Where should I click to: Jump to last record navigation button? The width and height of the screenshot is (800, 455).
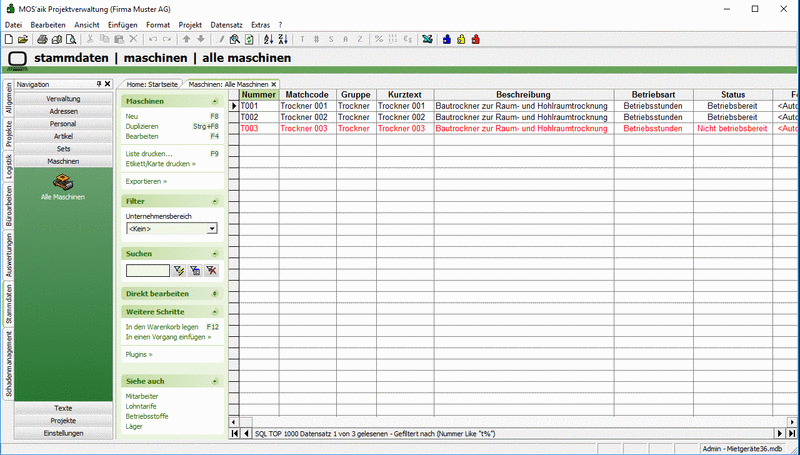tap(791, 434)
